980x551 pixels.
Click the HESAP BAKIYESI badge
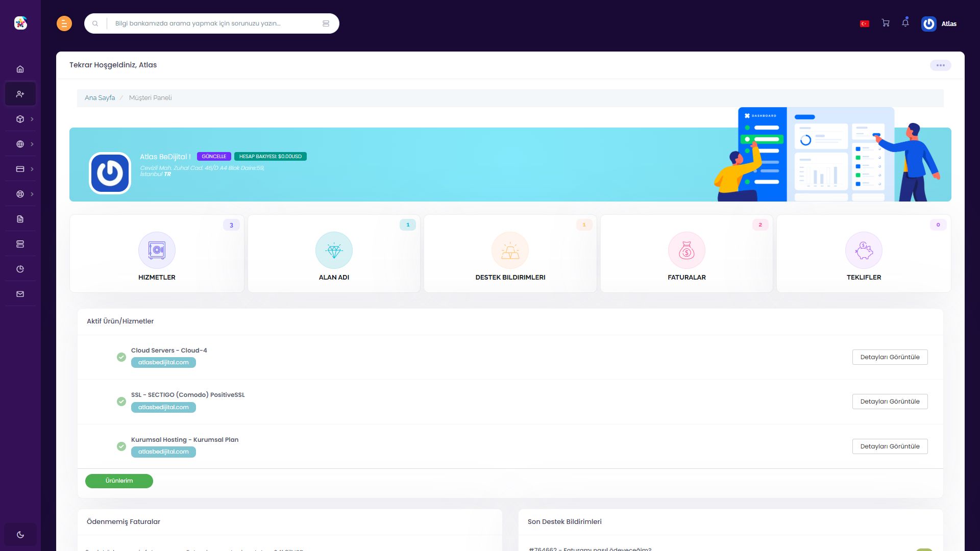point(271,157)
